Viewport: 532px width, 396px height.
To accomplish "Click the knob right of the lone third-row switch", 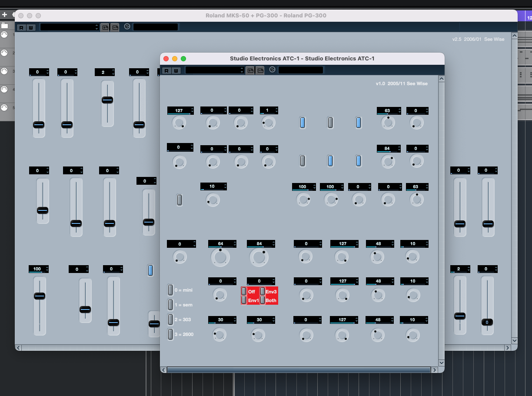I will pos(213,200).
